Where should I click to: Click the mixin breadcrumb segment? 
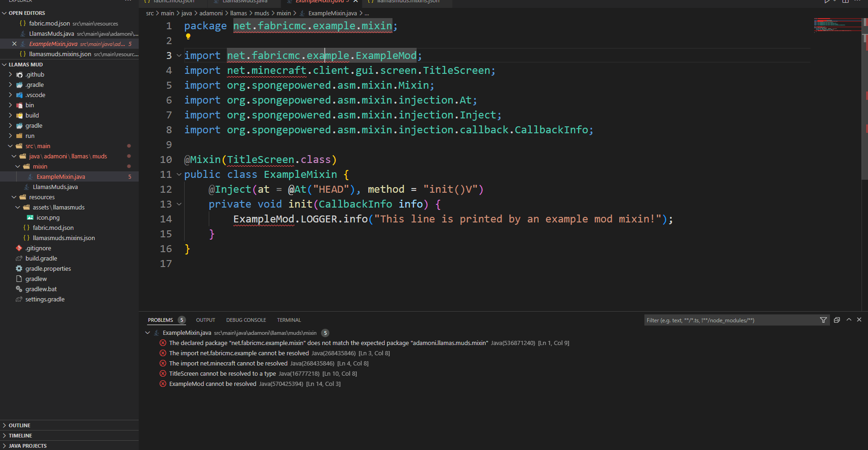[x=284, y=13]
